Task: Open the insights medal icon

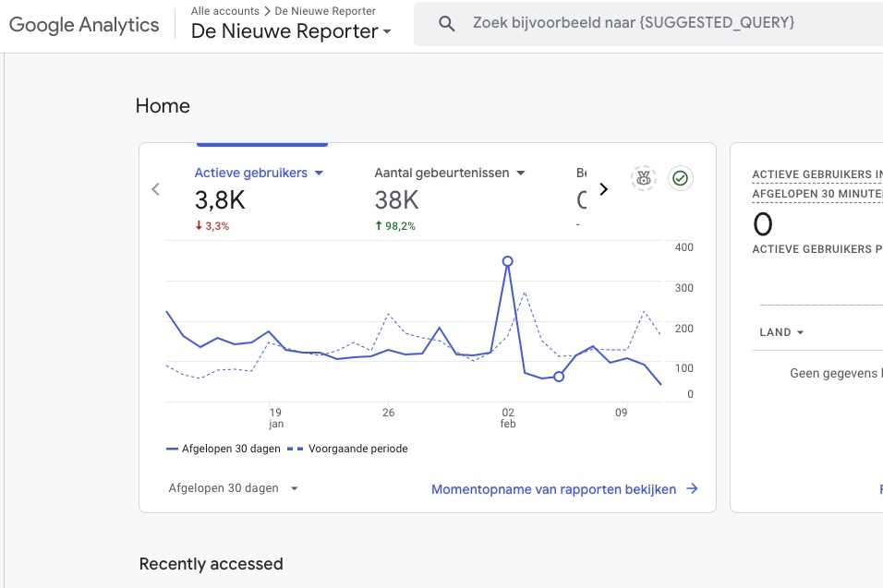Action: [644, 178]
